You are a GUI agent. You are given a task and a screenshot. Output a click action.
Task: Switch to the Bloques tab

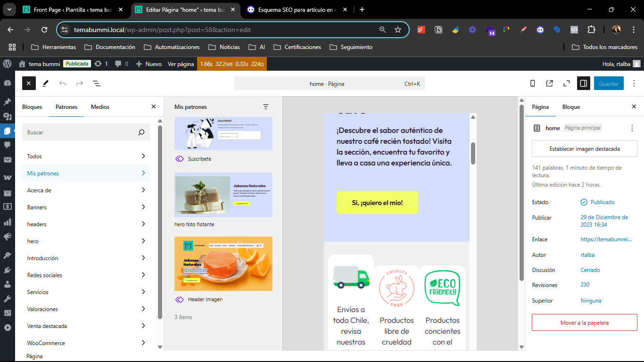pyautogui.click(x=32, y=107)
